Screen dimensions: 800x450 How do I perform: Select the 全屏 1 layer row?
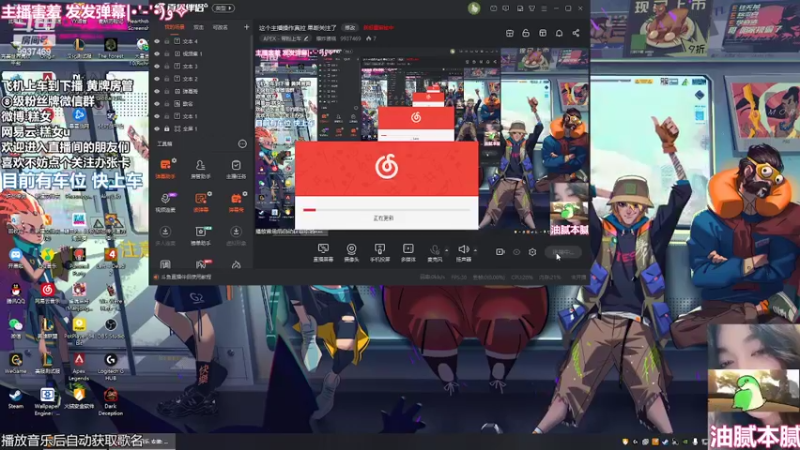[x=202, y=129]
